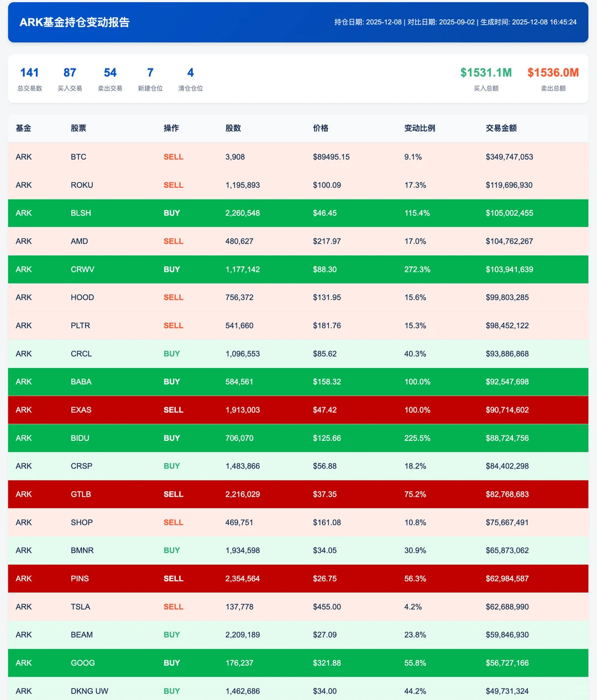Screen dimensions: 597x700
Task: Click the 买入总额 $1531.1M figure
Action: tap(486, 73)
